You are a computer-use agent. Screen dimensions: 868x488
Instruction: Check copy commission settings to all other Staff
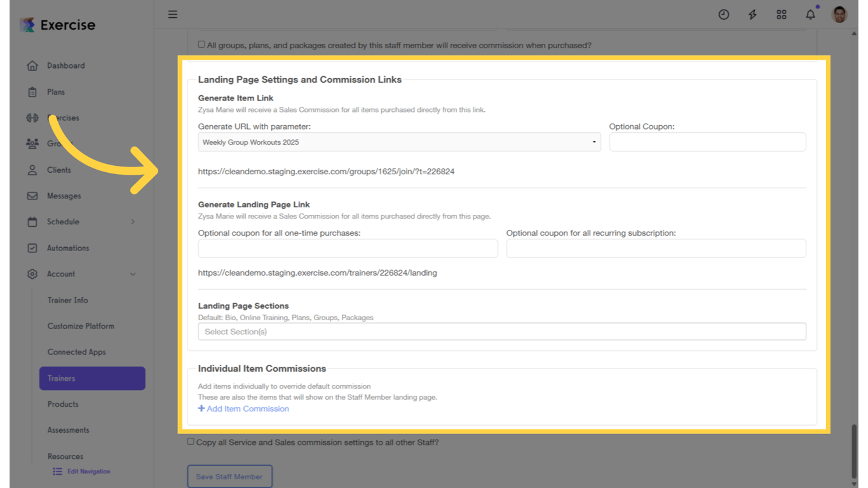(190, 442)
